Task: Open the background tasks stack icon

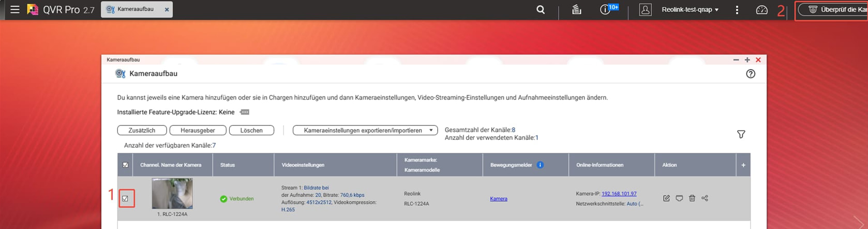Action: [576, 9]
